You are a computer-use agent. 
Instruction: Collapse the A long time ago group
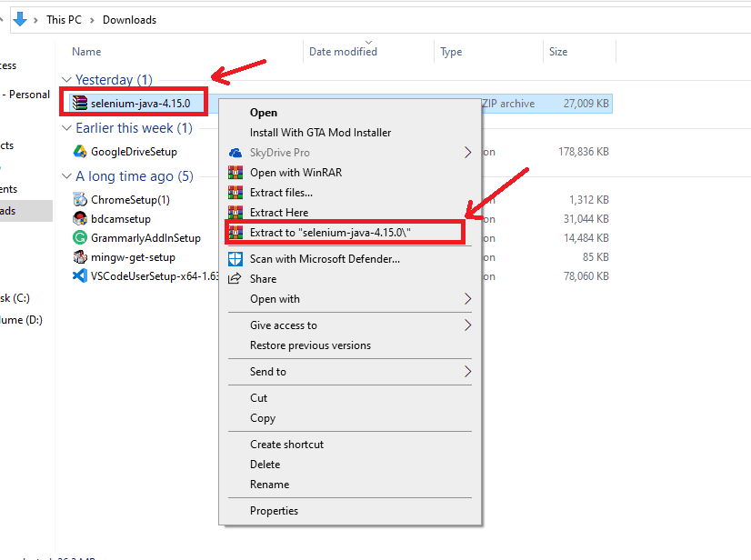click(x=66, y=176)
